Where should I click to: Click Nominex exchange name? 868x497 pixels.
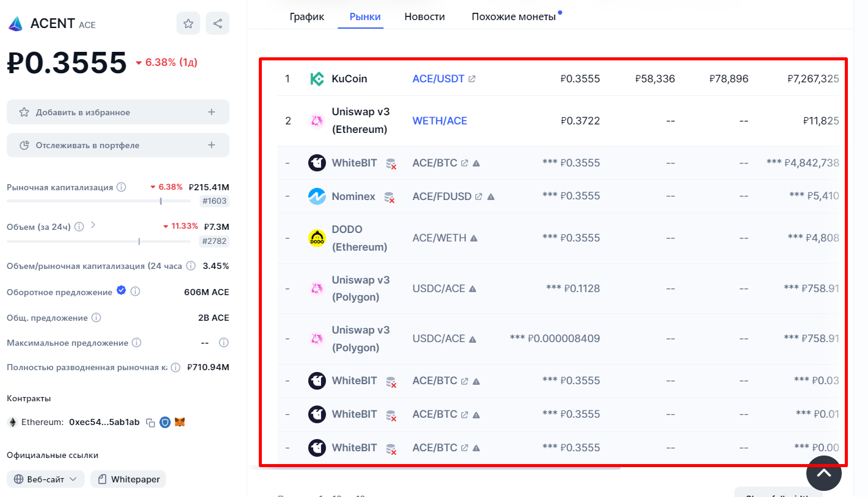[355, 196]
